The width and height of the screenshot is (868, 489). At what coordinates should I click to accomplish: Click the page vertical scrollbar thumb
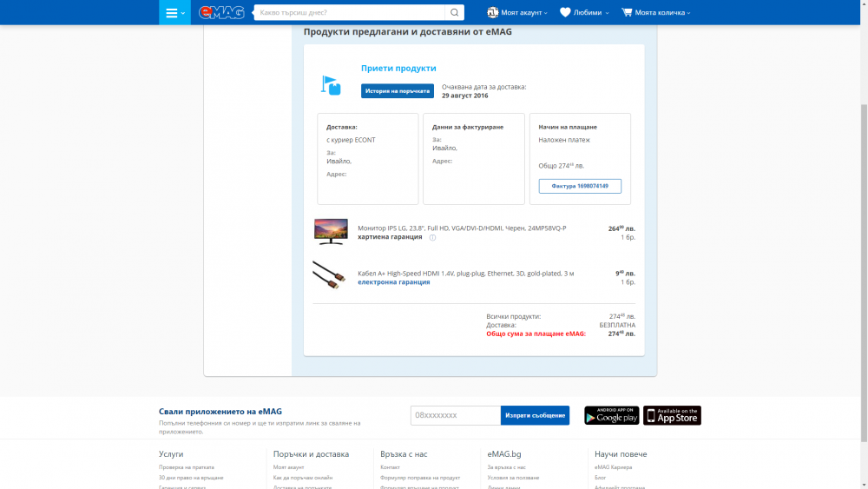pos(865,273)
